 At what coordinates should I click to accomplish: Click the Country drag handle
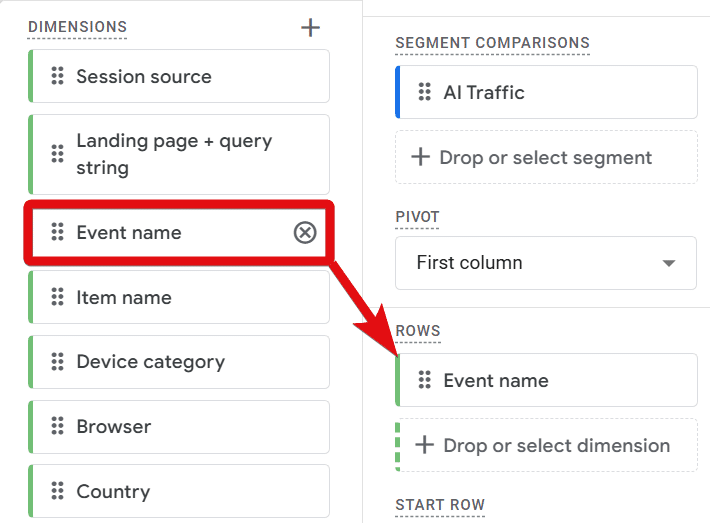click(58, 491)
